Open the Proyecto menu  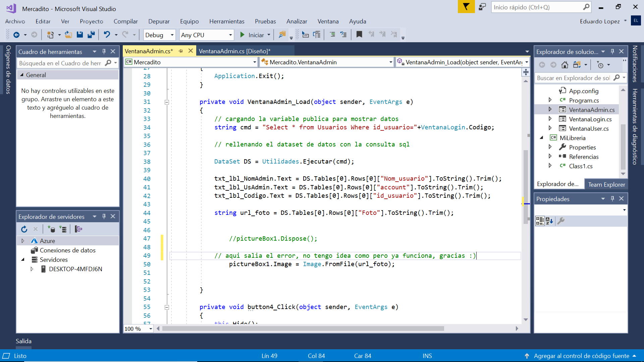click(x=91, y=21)
